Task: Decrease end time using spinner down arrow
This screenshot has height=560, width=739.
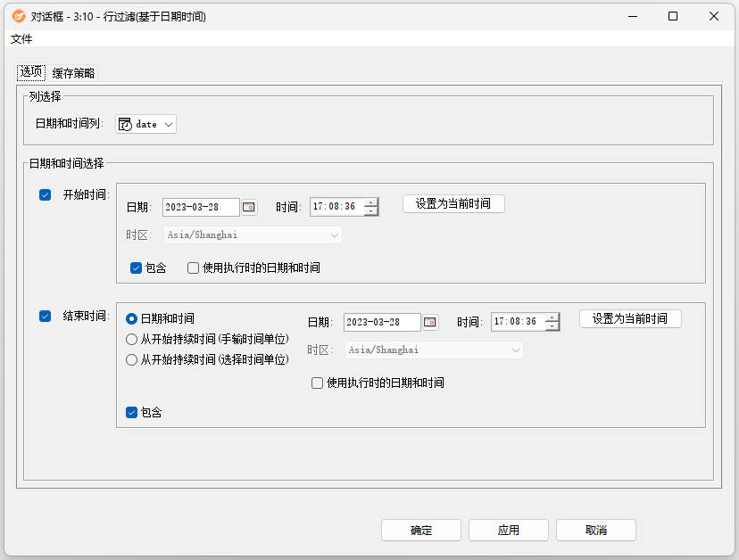Action: tap(552, 326)
